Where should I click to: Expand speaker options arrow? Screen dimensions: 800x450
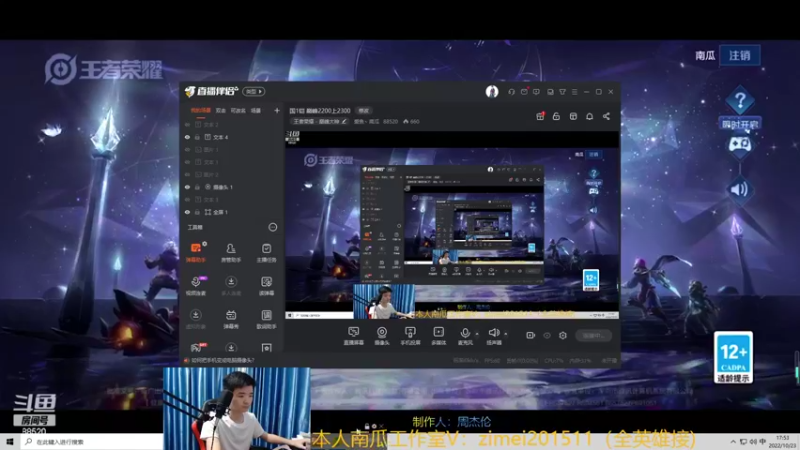tap(506, 334)
